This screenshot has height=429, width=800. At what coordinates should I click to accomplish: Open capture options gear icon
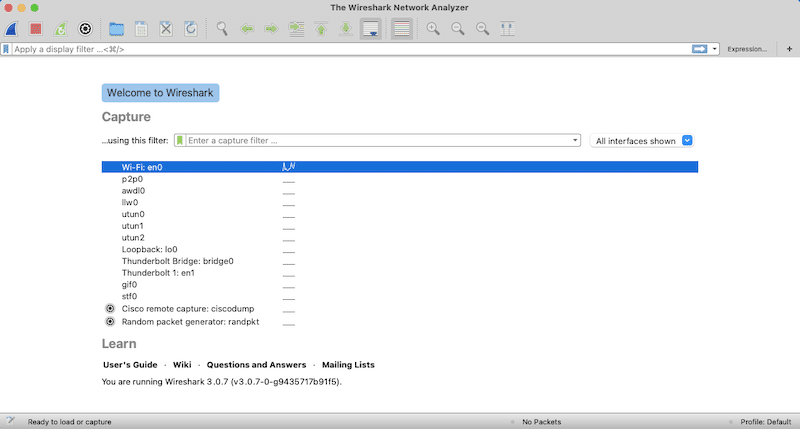tap(85, 29)
